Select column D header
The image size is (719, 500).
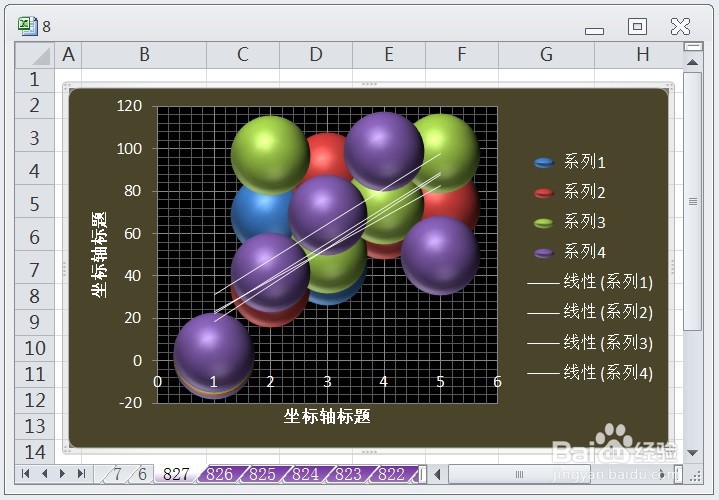click(x=316, y=55)
